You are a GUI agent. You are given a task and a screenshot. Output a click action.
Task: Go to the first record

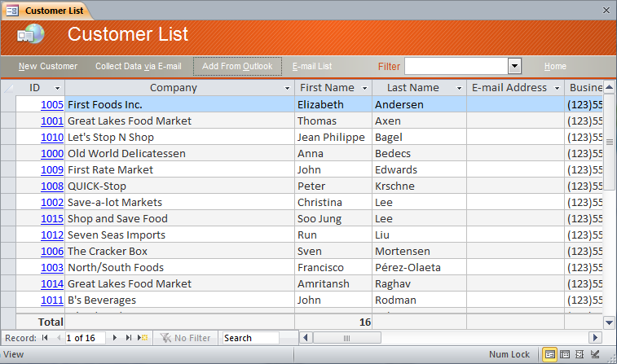pyautogui.click(x=45, y=337)
